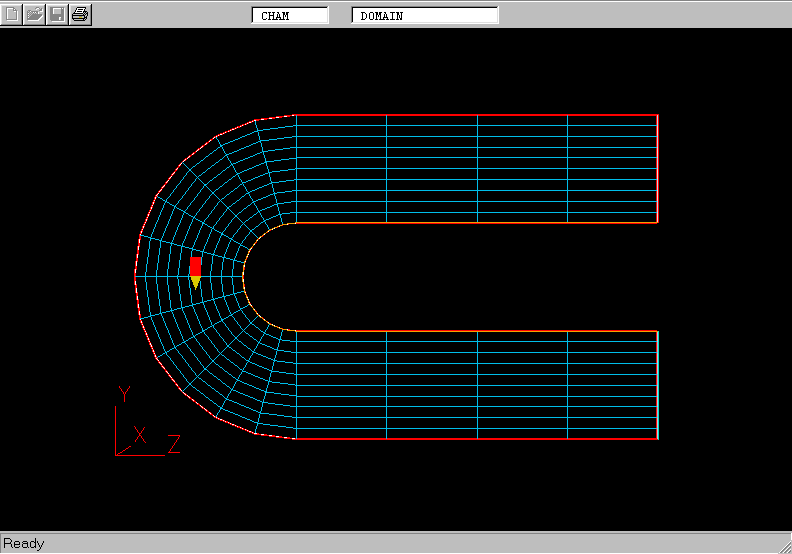Click the resize grip in the status bar corner
Screen dimensions: 792x554
pyautogui.click(x=783, y=545)
